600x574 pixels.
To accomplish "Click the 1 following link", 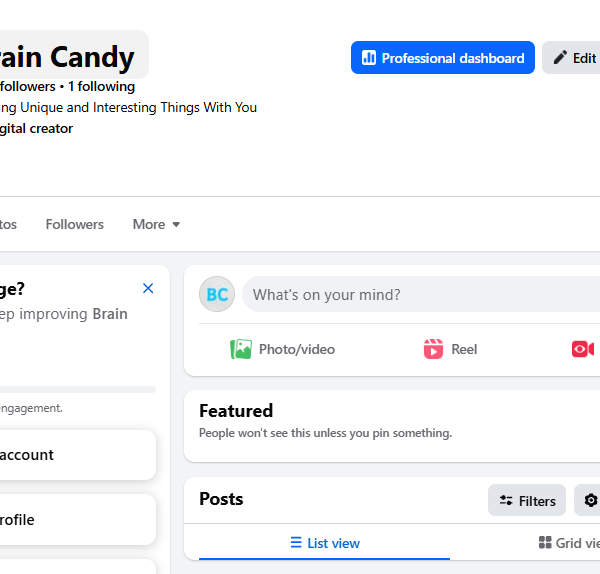I will coord(101,86).
